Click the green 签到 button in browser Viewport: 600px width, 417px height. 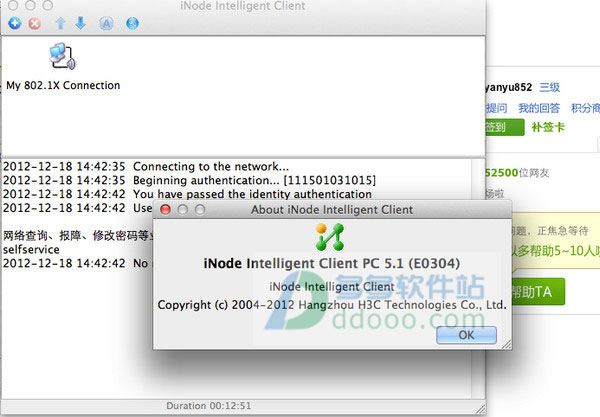point(505,127)
